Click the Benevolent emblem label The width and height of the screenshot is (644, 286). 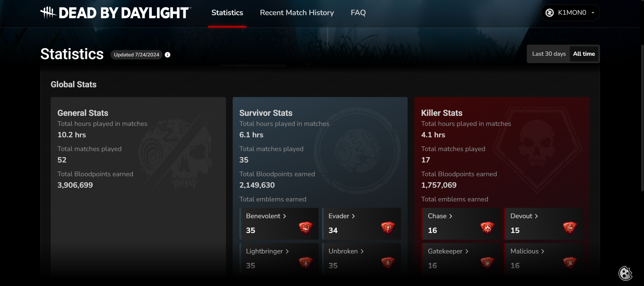coord(263,216)
